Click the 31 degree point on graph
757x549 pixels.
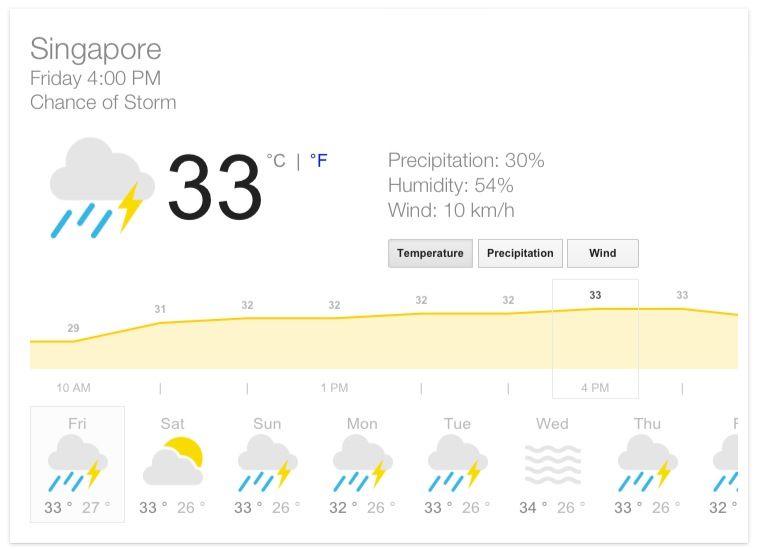[160, 309]
